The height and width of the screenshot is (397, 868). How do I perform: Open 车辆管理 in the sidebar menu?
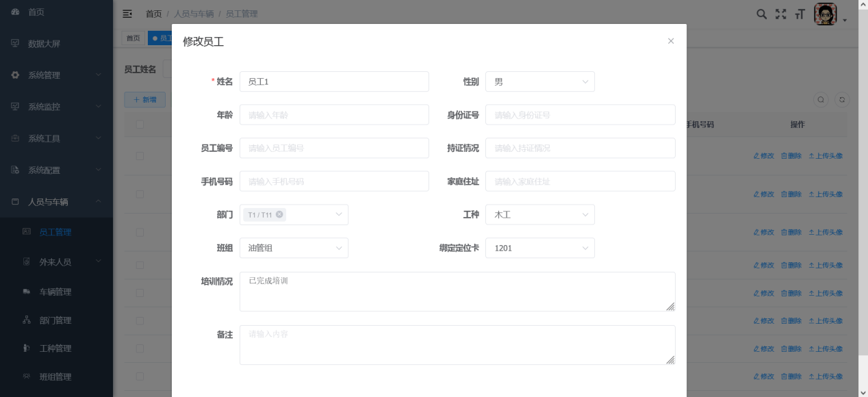click(55, 292)
